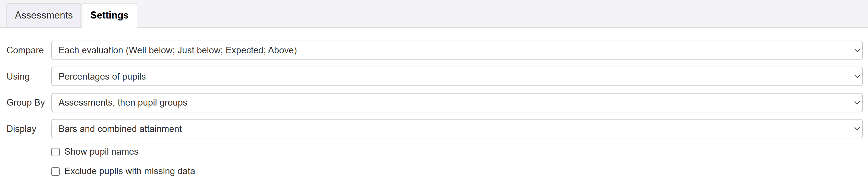Click 'Bars and combined attainment' selected value
This screenshot has width=868, height=179.
[x=120, y=129]
